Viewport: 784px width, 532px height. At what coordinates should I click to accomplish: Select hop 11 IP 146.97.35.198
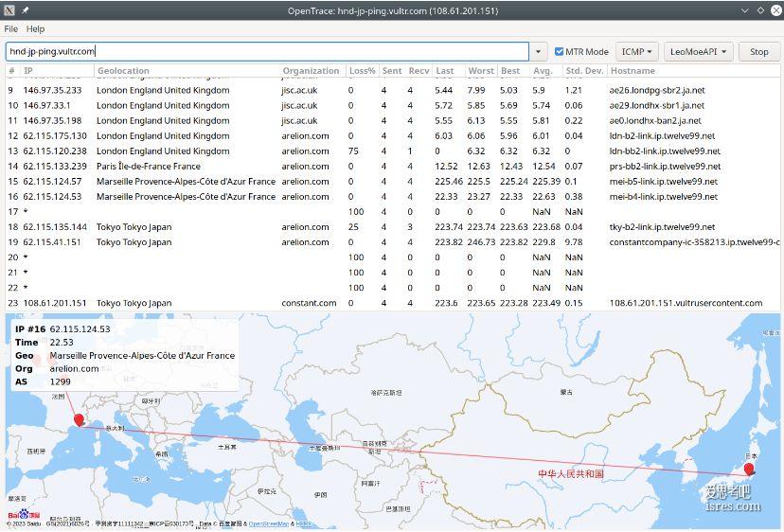click(x=52, y=120)
